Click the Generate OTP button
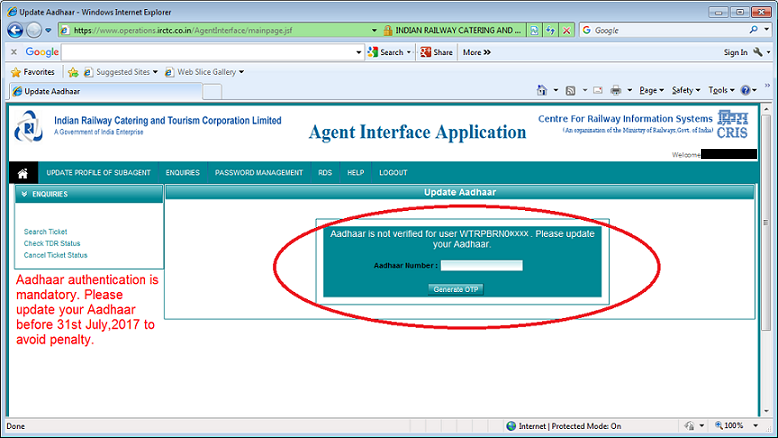This screenshot has height=438, width=778. tap(455, 290)
